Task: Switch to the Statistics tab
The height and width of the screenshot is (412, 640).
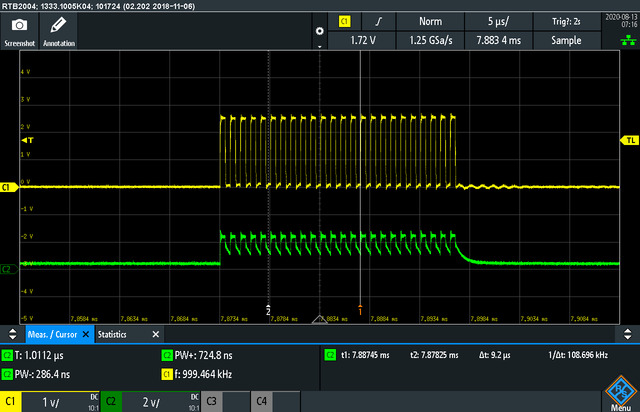Action: coord(112,334)
